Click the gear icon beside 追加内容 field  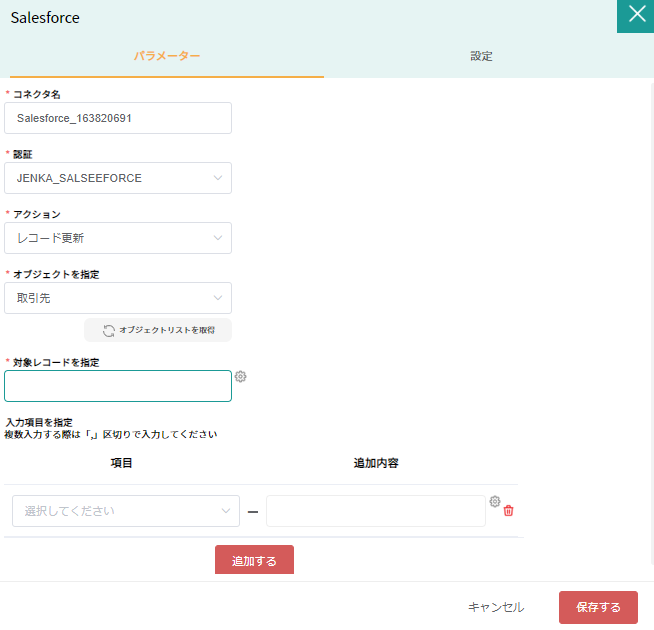tap(495, 501)
